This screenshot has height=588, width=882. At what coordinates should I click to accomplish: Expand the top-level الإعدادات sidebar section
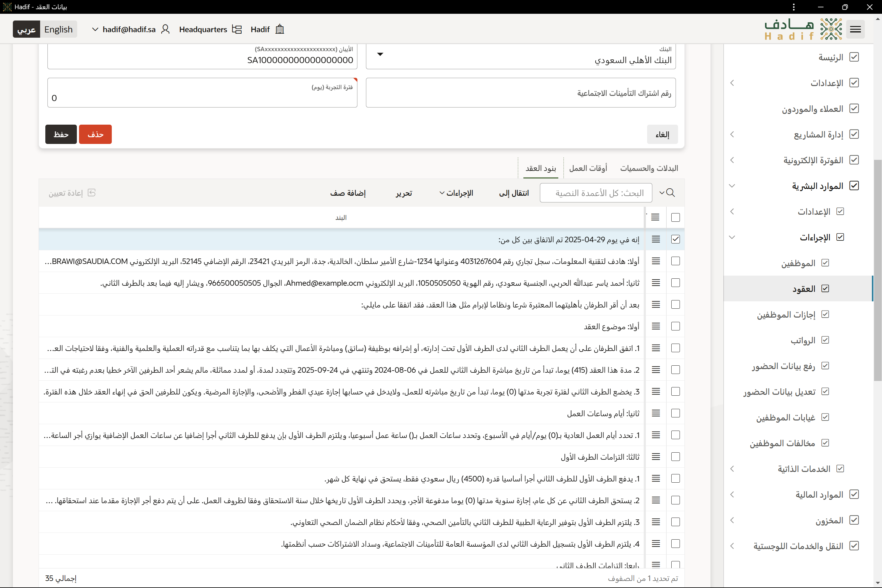[732, 83]
